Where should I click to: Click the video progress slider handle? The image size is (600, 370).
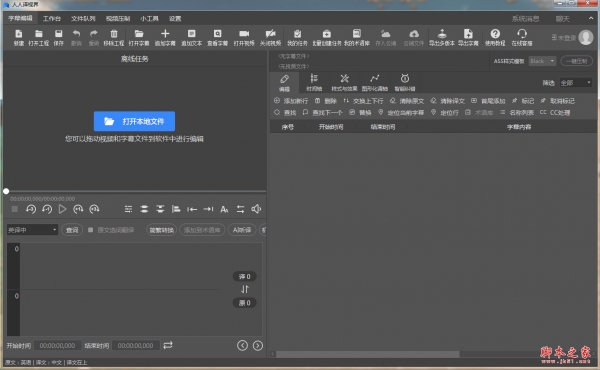(6, 191)
